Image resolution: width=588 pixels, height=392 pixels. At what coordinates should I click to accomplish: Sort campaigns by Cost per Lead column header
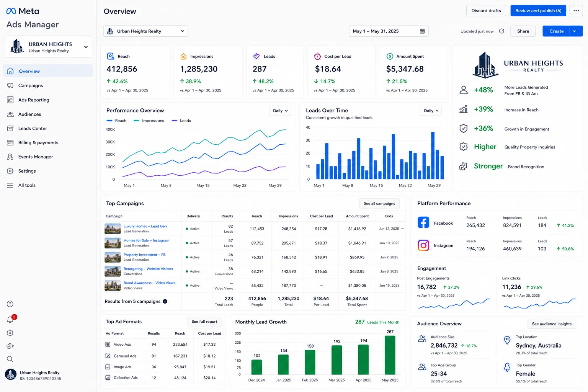(321, 216)
